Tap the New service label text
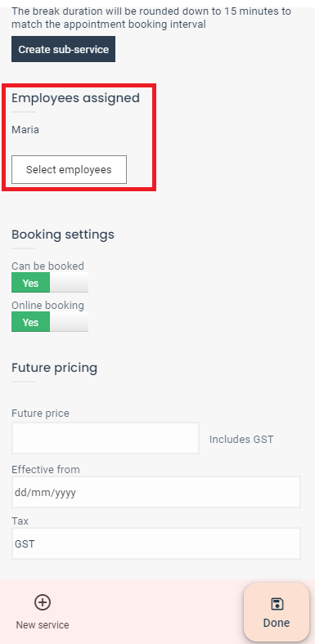 pos(43,625)
